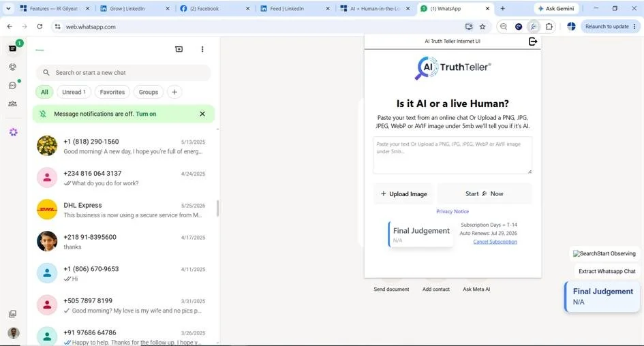The image size is (644, 346).
Task: Click Extract Whatsapp Chat button
Action: (x=607, y=271)
